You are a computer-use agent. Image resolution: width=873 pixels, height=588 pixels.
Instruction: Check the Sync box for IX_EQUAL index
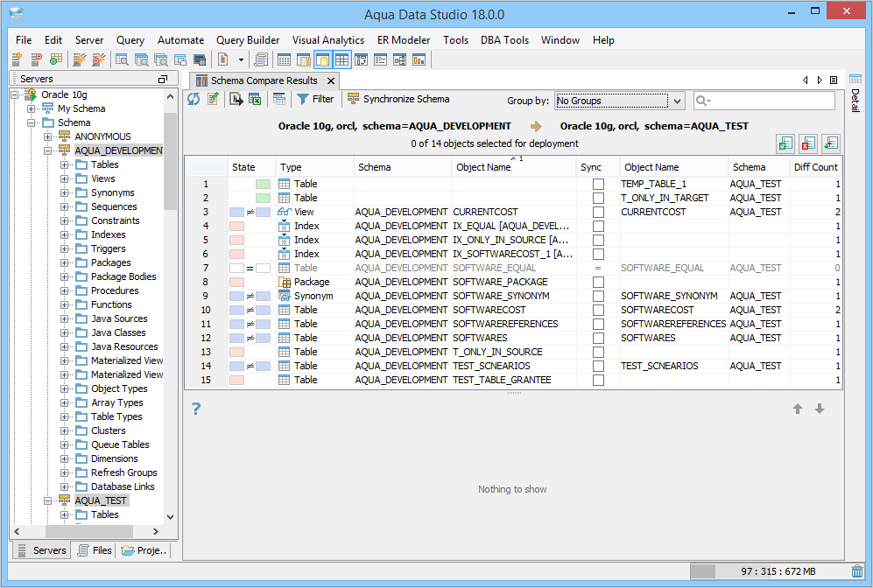tap(598, 226)
